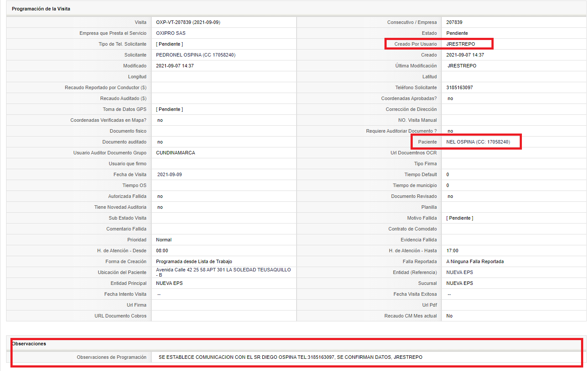This screenshot has width=588, height=371.
Task: Click Programada desde Lista de Trabajo value
Action: tap(194, 261)
